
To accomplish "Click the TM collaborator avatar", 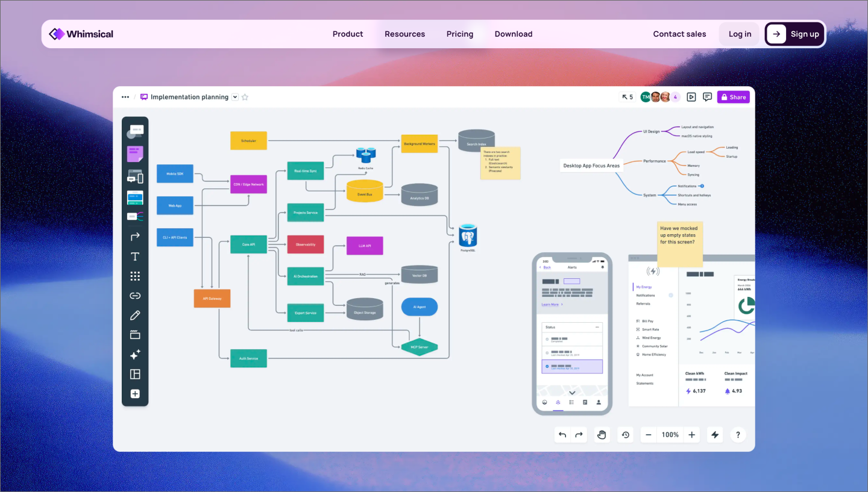I will pyautogui.click(x=646, y=97).
